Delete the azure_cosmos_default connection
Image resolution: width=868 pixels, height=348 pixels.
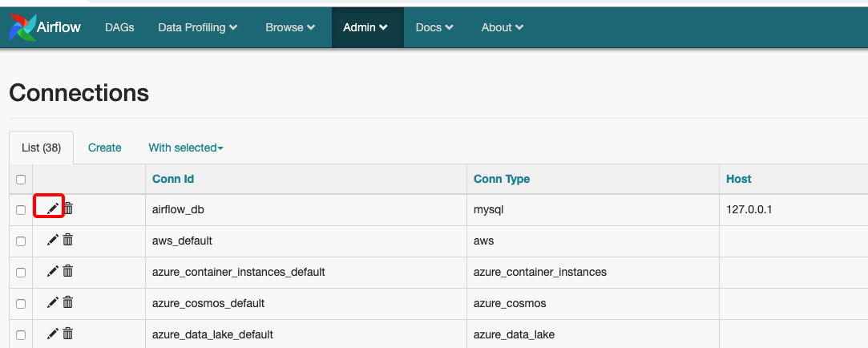coord(68,303)
